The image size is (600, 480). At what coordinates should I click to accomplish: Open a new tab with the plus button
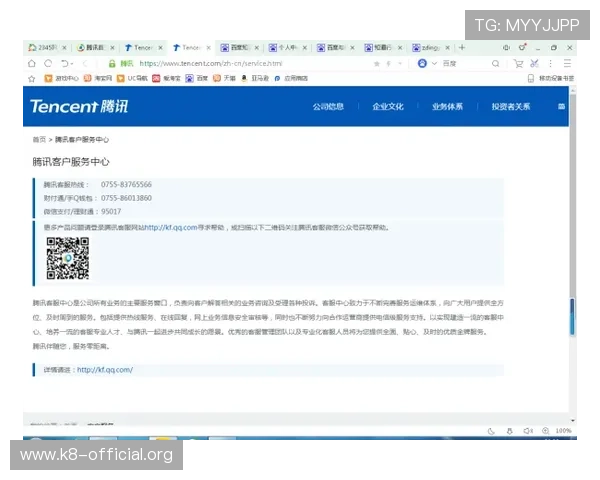pyautogui.click(x=462, y=47)
